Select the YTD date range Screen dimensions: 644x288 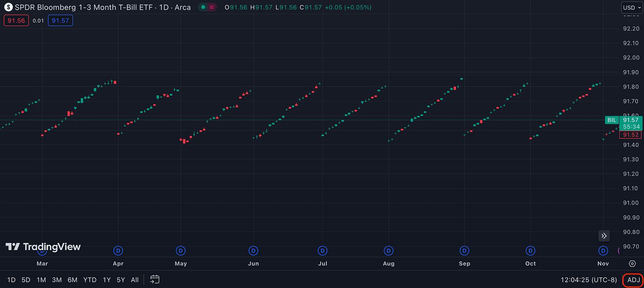click(x=90, y=280)
